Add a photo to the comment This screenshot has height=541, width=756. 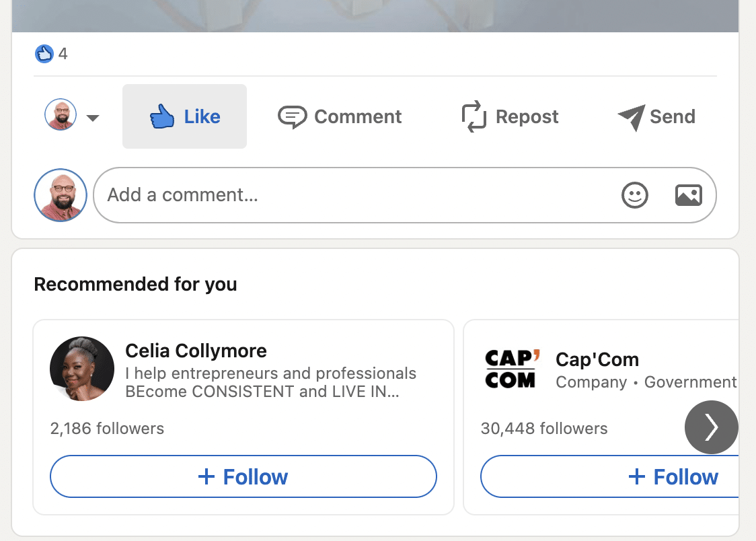pyautogui.click(x=688, y=195)
